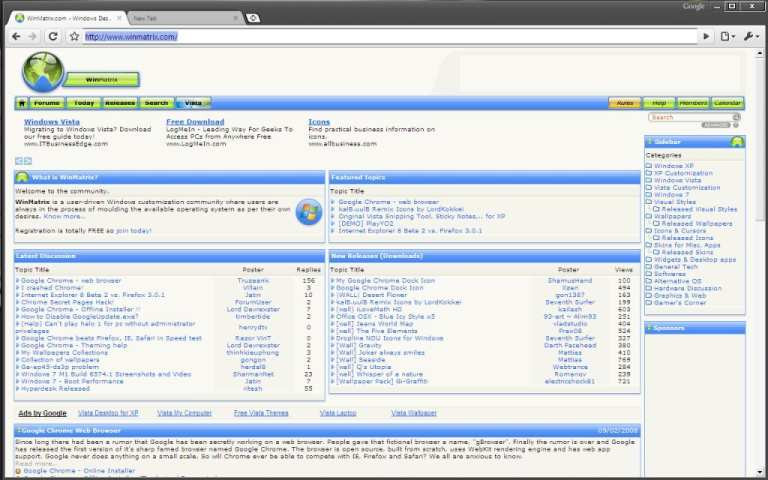
Task: Click Released Visual Styles folder icon
Action: [x=656, y=209]
